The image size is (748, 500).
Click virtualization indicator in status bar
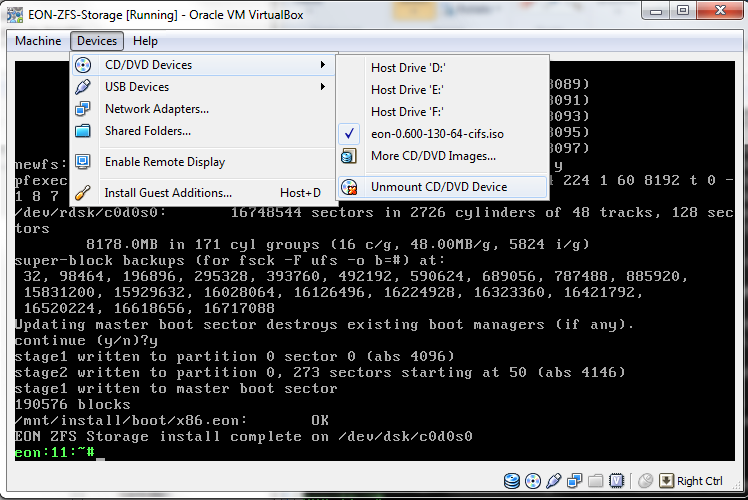click(616, 481)
